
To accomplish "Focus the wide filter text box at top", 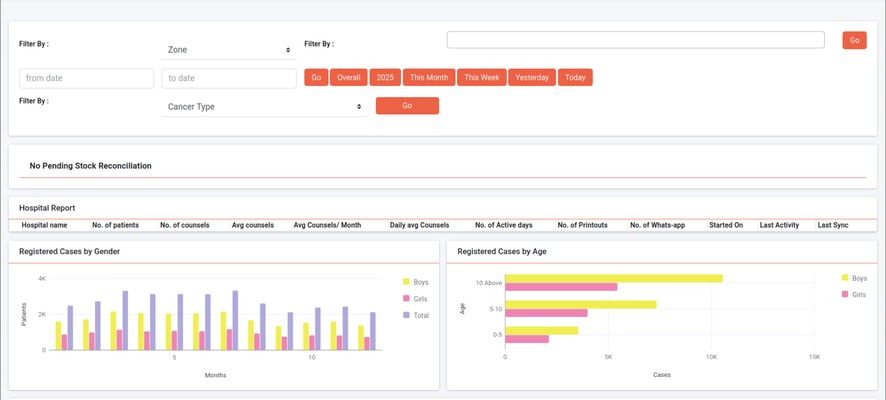I will (635, 40).
